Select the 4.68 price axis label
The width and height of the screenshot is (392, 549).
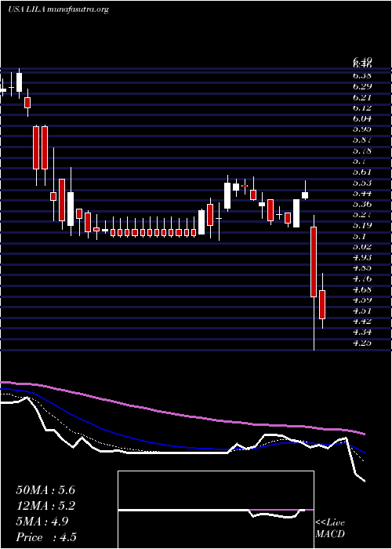pyautogui.click(x=362, y=289)
